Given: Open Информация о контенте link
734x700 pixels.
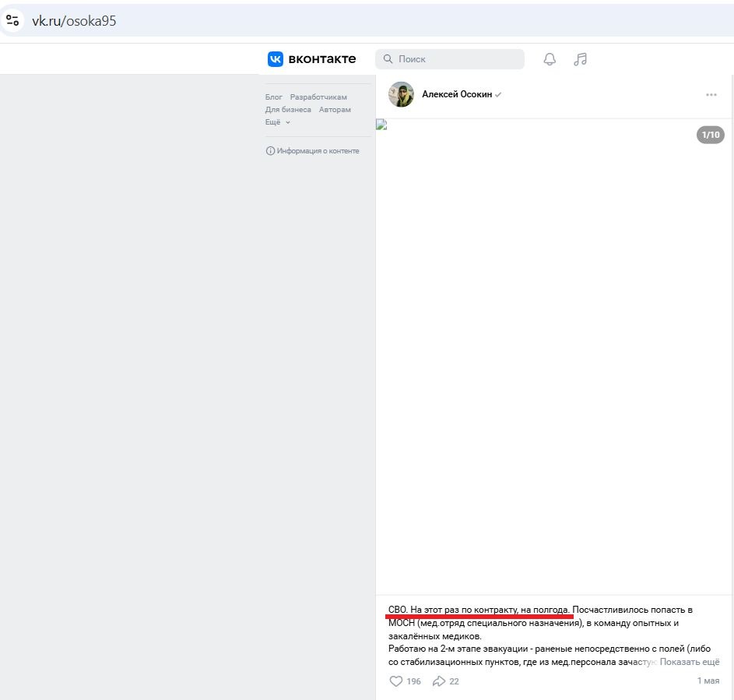Looking at the screenshot, I should [318, 151].
